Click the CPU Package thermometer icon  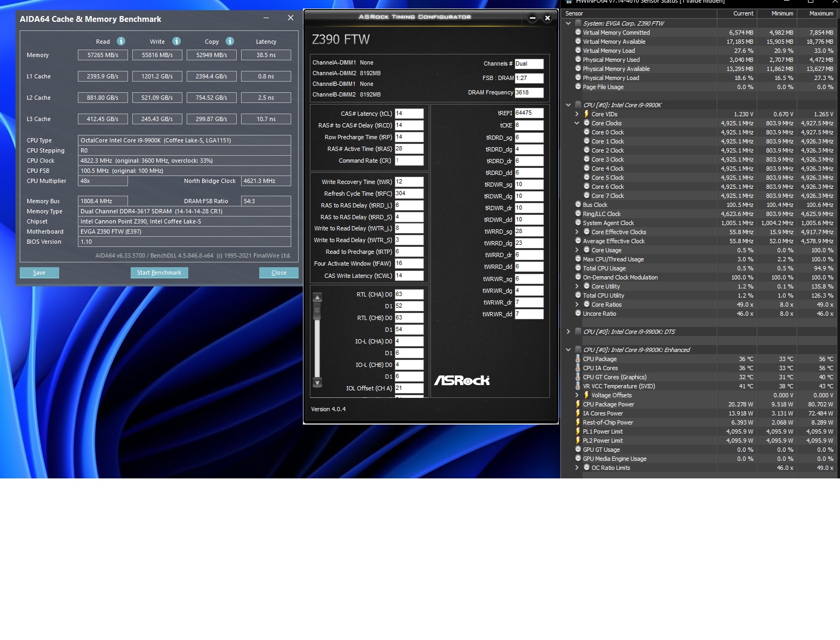click(578, 359)
